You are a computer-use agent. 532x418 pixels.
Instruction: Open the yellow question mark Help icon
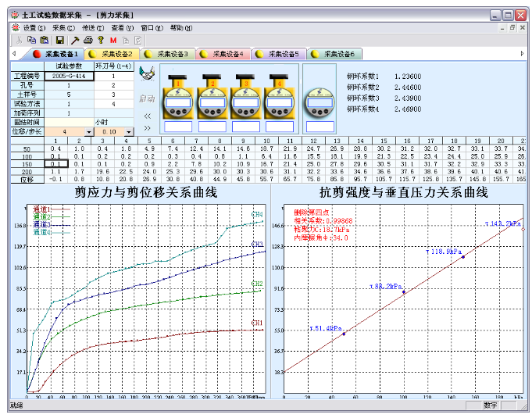[100, 39]
